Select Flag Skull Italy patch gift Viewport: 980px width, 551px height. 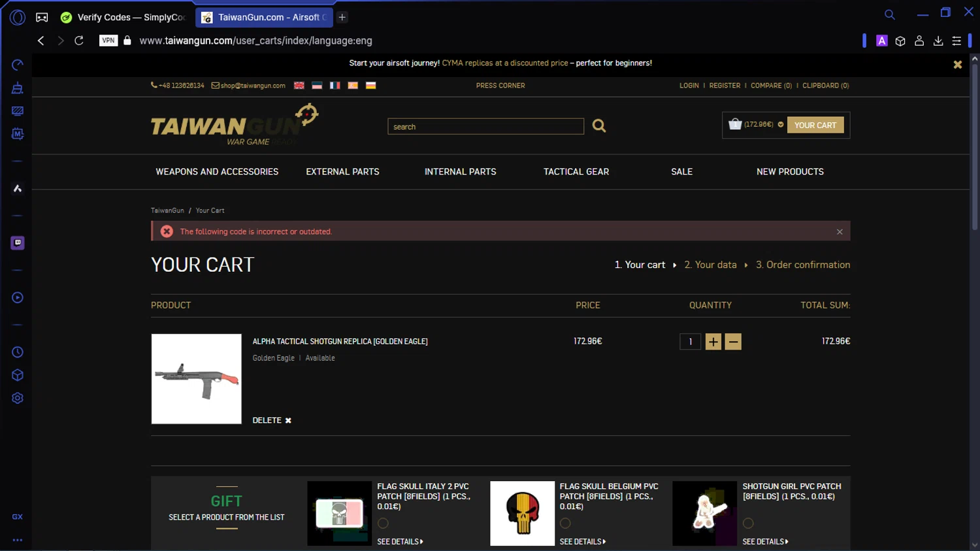[x=383, y=523]
